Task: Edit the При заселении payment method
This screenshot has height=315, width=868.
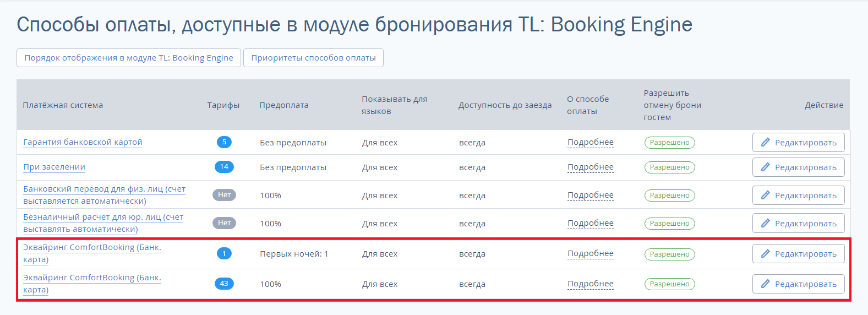Action: pos(799,167)
